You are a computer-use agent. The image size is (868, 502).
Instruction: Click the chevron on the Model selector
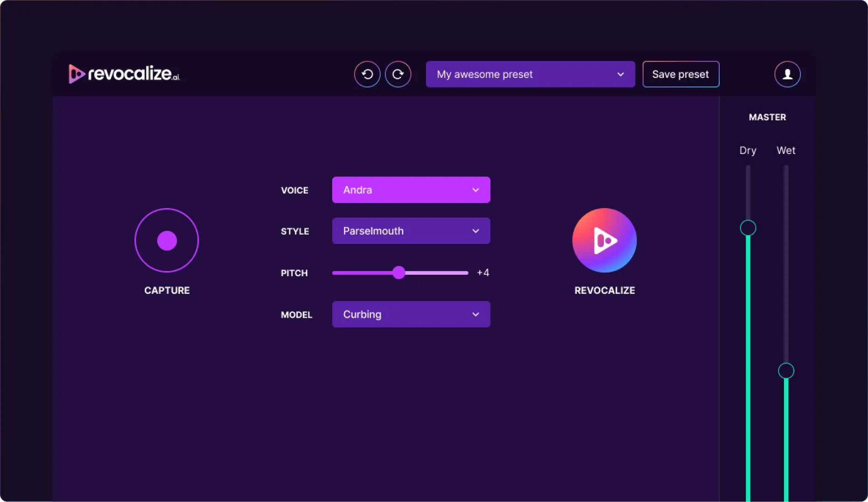[x=476, y=314]
